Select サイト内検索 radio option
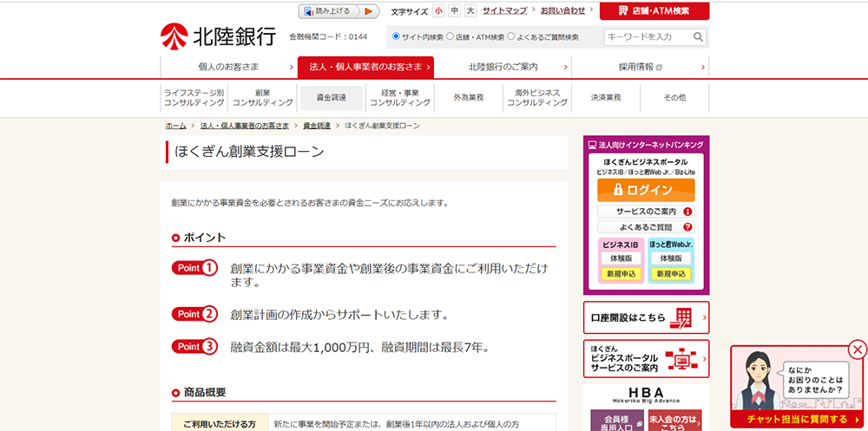The image size is (868, 431). point(396,36)
